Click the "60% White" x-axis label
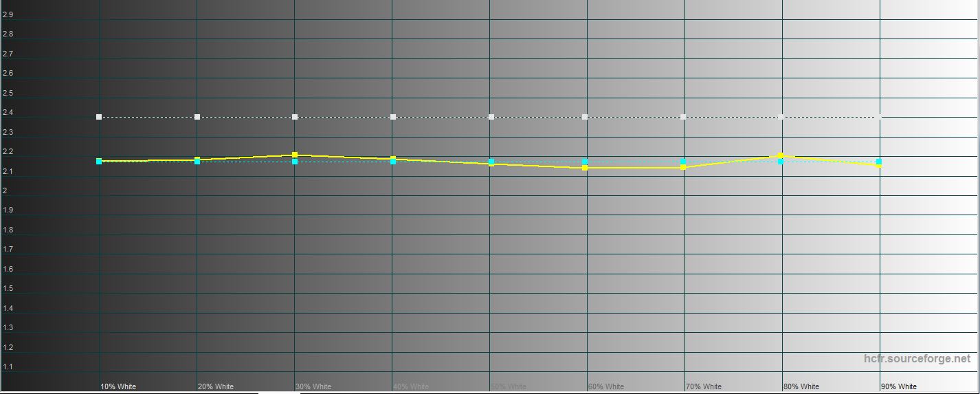Viewport: 980px width, 394px height. tap(606, 386)
